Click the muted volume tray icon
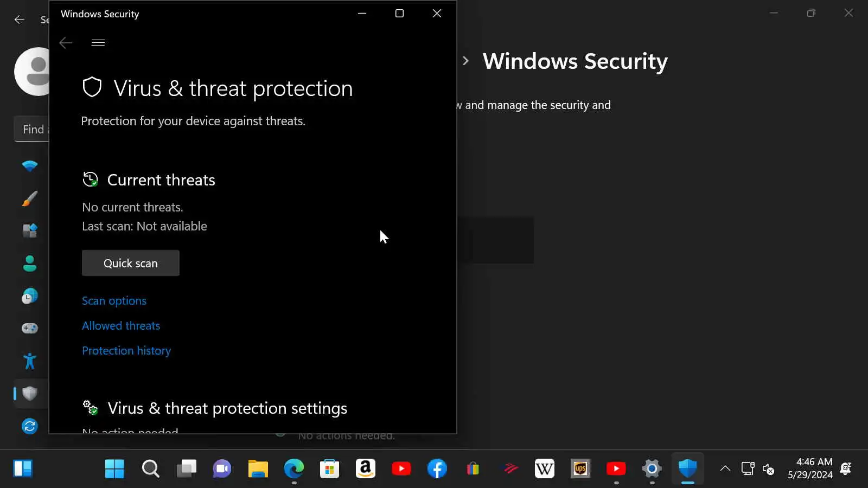Image resolution: width=868 pixels, height=488 pixels. click(769, 468)
